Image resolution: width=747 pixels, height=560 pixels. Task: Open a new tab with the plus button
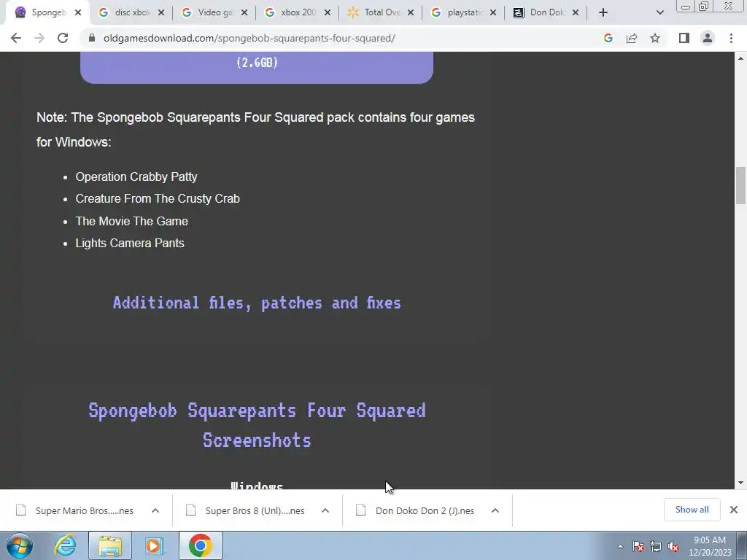pos(603,12)
